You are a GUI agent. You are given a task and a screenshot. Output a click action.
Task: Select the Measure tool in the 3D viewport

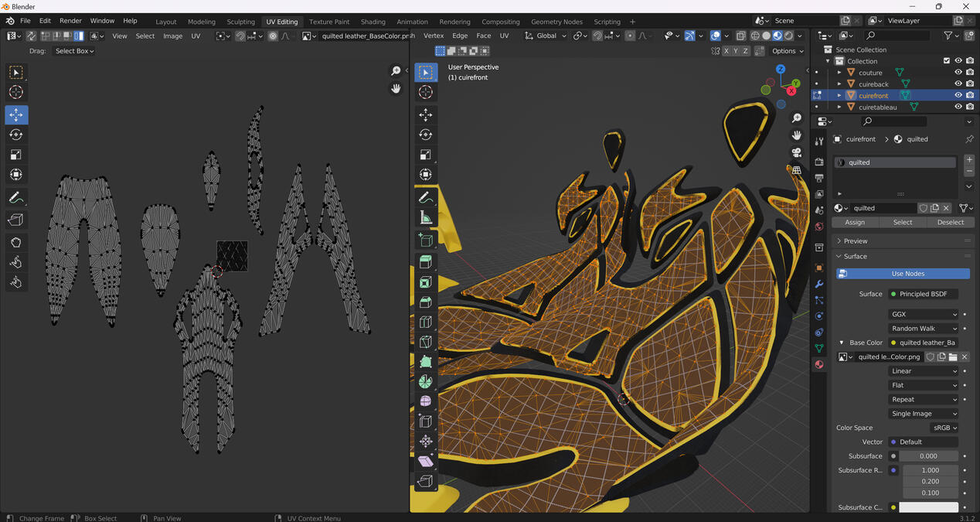pos(425,217)
